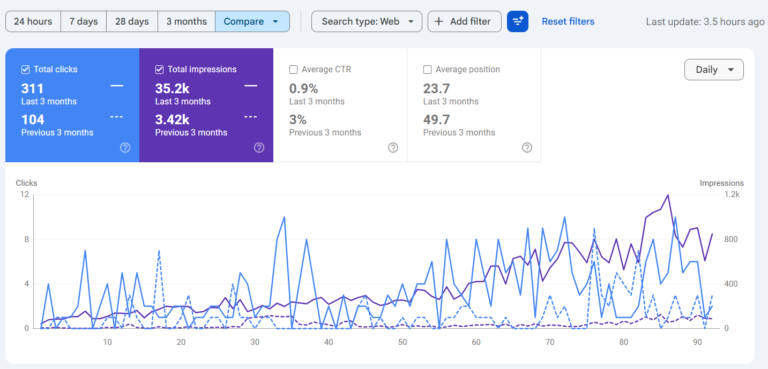Open help icon on Total impressions card

pos(259,148)
